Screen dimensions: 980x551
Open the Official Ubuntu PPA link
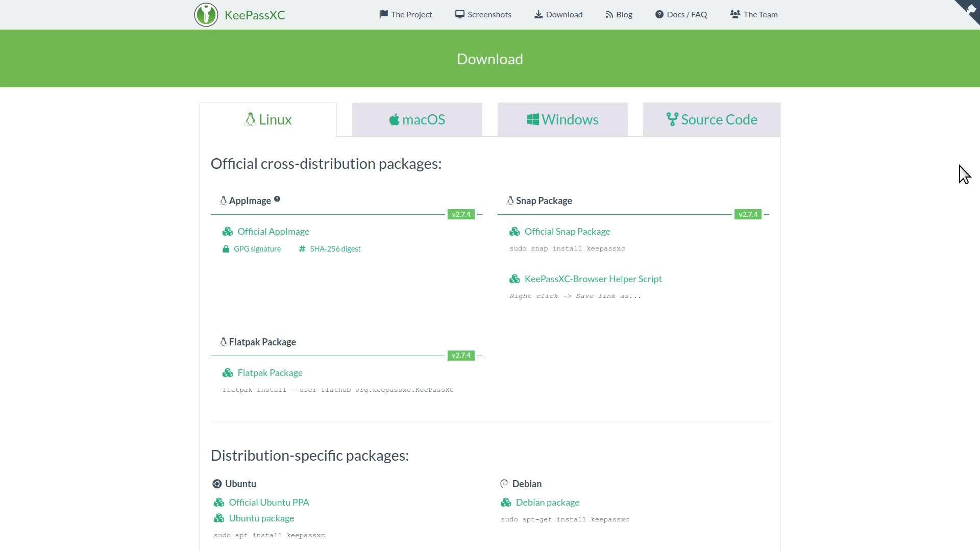click(269, 503)
